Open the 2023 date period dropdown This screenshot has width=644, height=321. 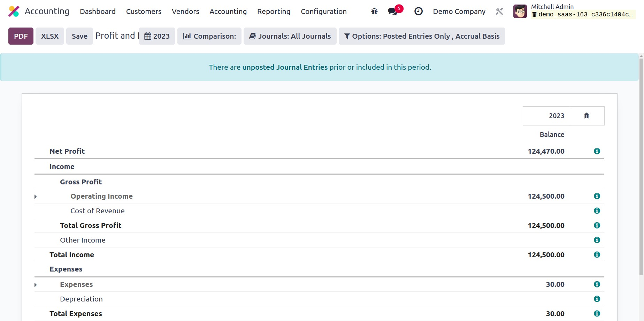[157, 36]
